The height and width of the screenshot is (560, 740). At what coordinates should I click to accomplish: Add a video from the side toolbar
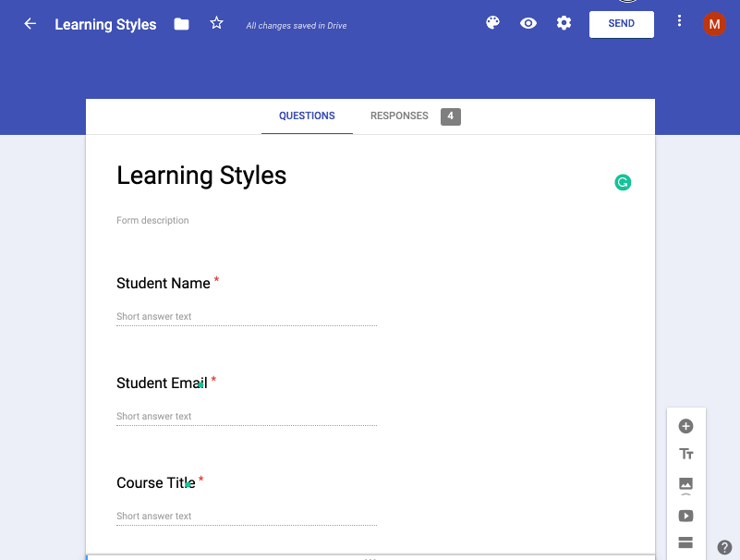(685, 516)
